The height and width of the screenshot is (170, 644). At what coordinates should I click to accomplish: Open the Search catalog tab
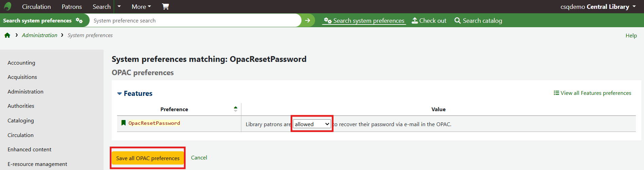[478, 21]
